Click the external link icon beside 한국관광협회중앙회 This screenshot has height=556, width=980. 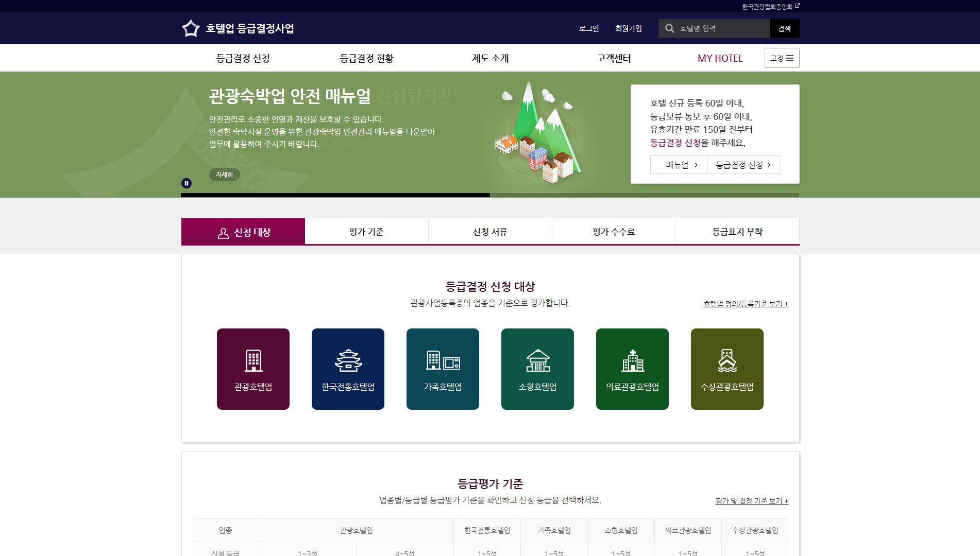(797, 6)
